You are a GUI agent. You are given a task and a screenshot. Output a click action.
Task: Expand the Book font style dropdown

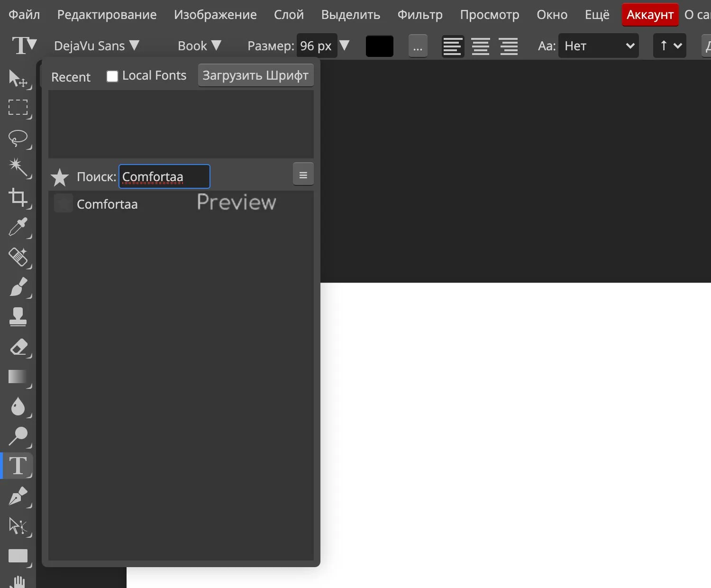(x=200, y=46)
